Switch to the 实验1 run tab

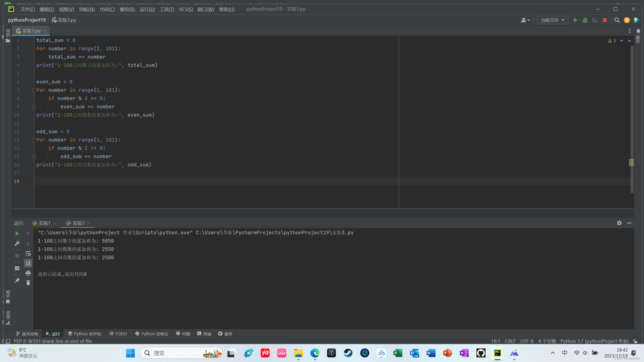click(x=45, y=223)
